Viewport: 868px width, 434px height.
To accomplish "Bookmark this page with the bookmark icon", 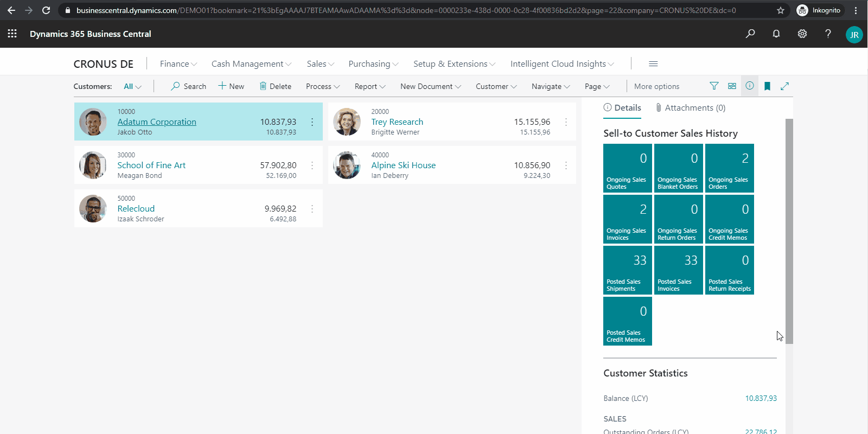I will pos(767,86).
